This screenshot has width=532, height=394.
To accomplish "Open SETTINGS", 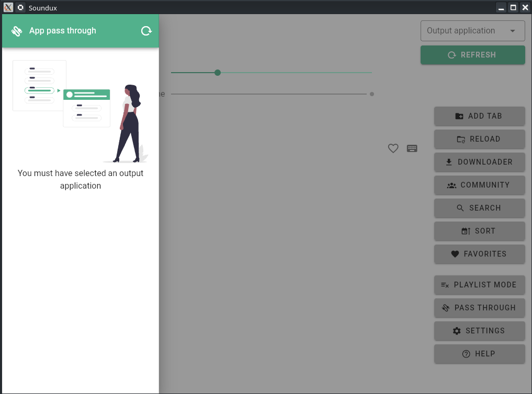I will (x=479, y=331).
